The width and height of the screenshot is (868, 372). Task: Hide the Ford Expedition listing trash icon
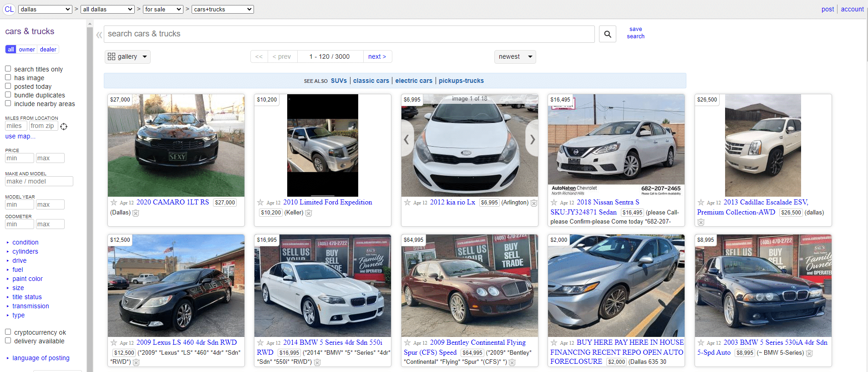[309, 213]
